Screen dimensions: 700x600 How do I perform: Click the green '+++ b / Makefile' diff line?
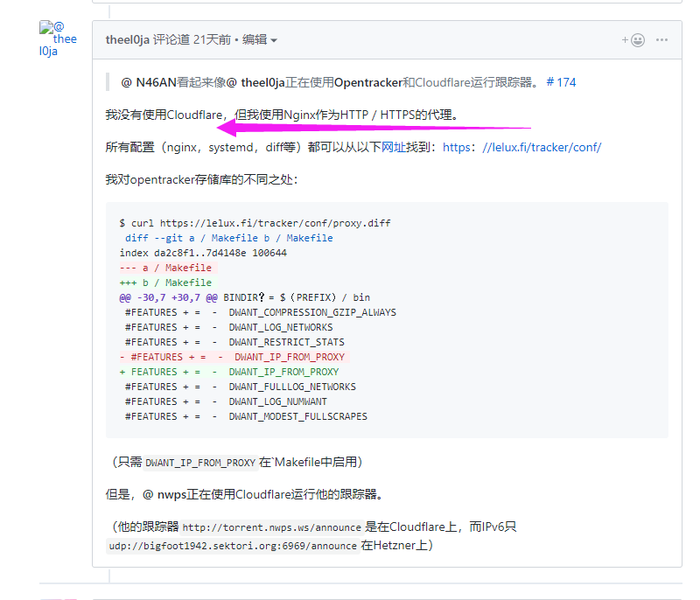165,283
